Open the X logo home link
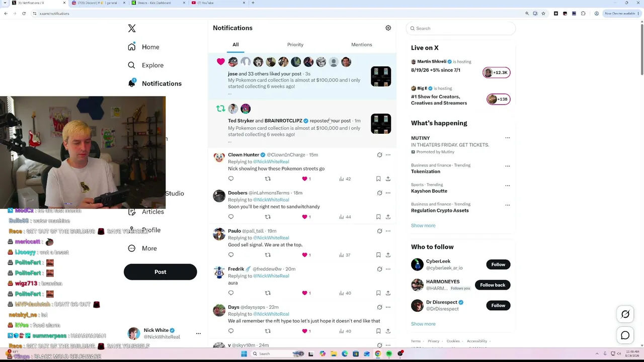644x362 pixels. pos(132,29)
